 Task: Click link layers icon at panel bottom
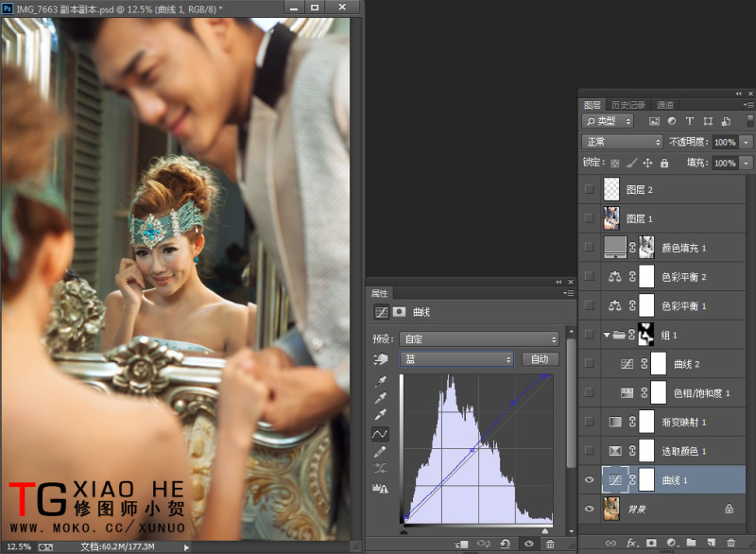point(610,543)
